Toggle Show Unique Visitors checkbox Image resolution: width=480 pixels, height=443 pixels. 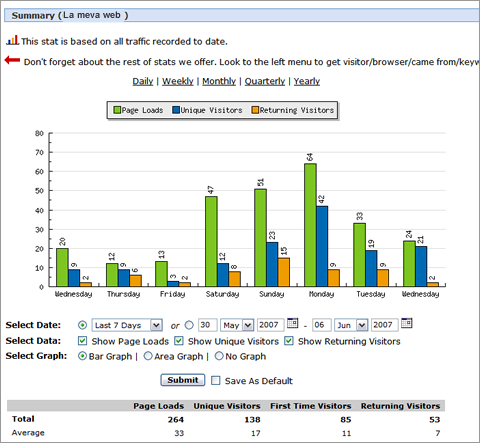(179, 341)
